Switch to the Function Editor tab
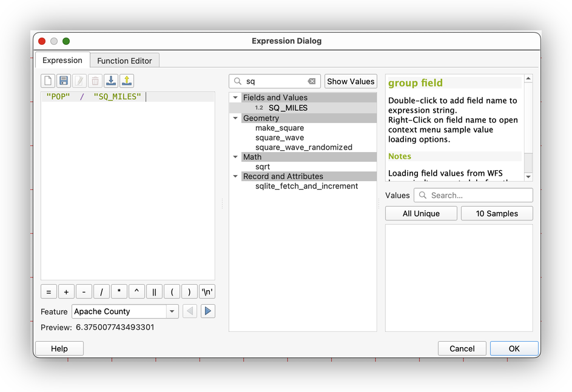The width and height of the screenshot is (572, 392). click(x=124, y=61)
